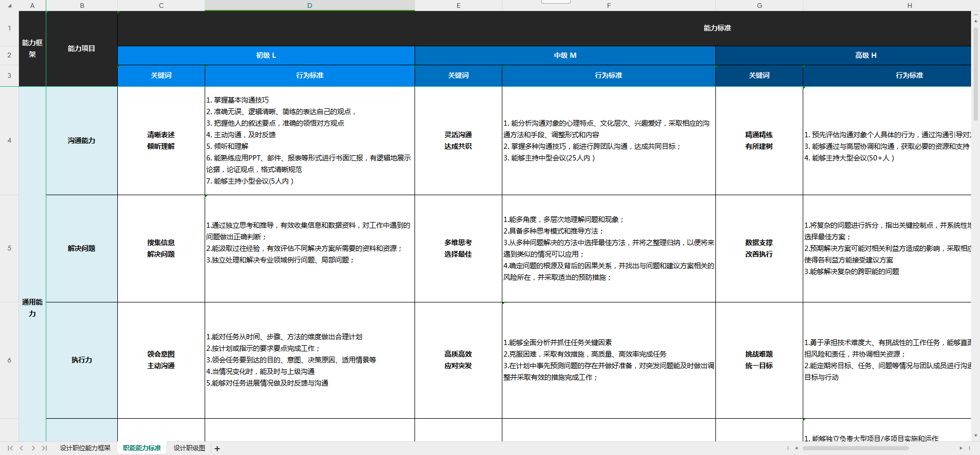
Task: Select the 中级 M header cell
Action: click(x=565, y=55)
